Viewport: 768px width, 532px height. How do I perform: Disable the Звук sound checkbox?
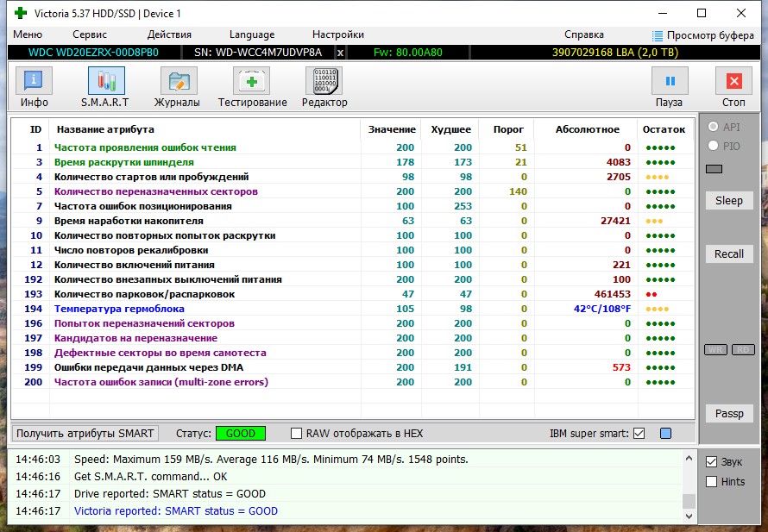click(x=711, y=461)
